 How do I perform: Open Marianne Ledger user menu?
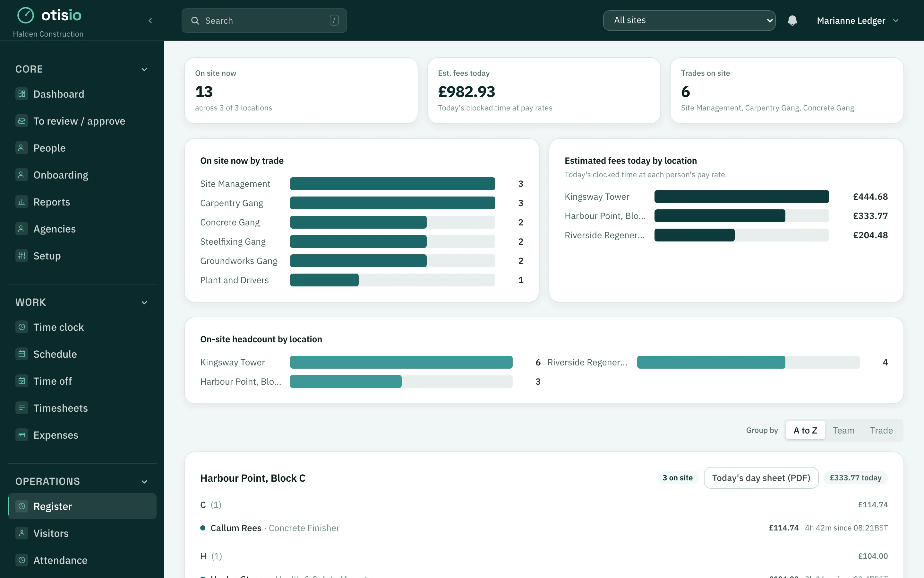click(x=858, y=21)
